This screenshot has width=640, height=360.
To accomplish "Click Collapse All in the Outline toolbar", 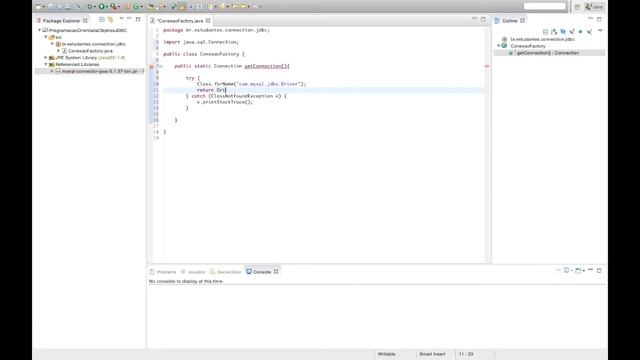I will click(545, 31).
